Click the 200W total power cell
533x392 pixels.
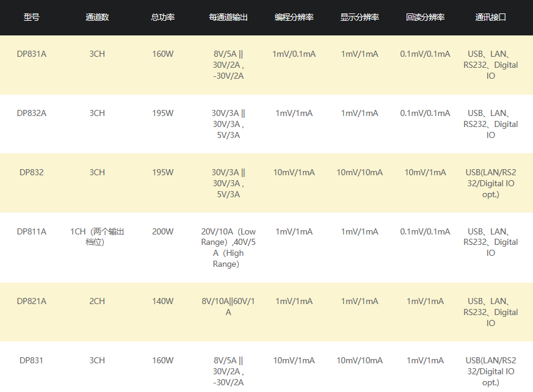(162, 231)
